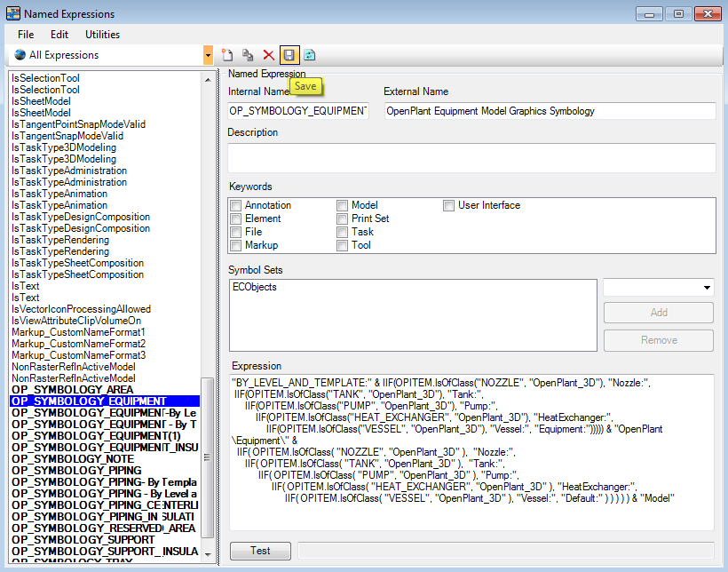Select OP_SYMBOLOGY_EQUIPMENT-By Le entry

click(104, 413)
